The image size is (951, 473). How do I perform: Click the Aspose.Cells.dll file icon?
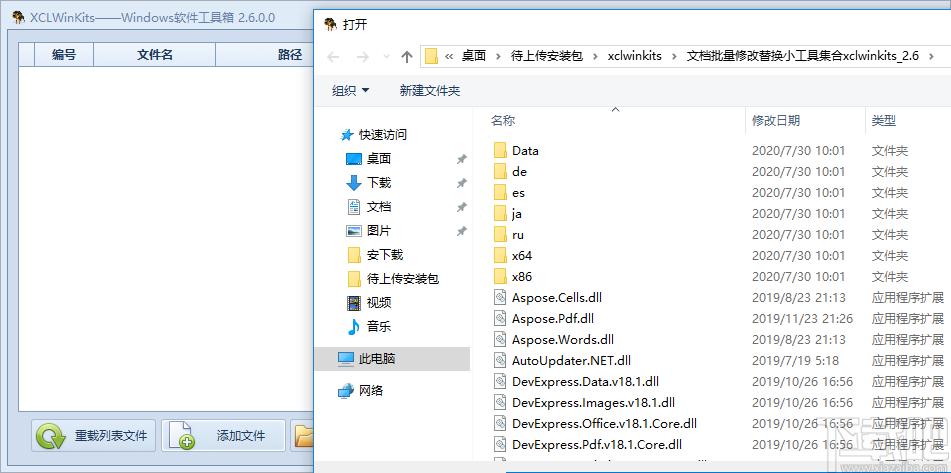click(500, 298)
